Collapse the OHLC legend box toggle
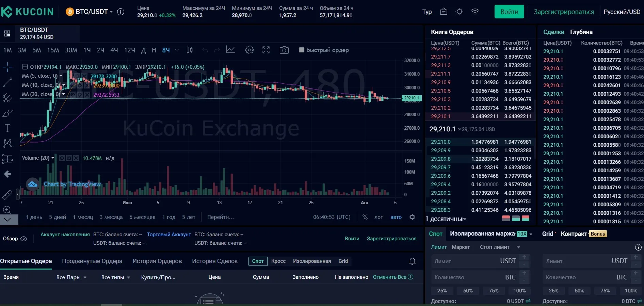This screenshot has height=306, width=644. (25, 67)
